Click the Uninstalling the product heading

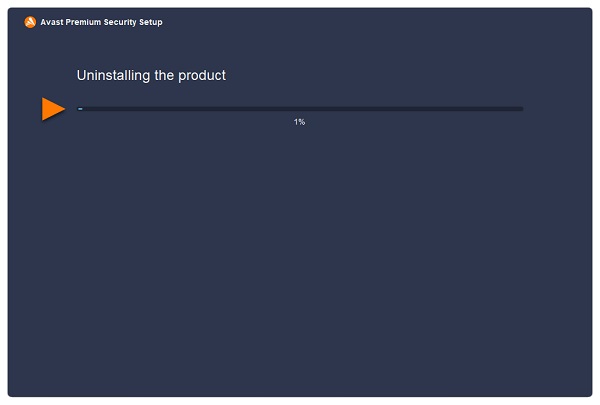[x=151, y=76]
